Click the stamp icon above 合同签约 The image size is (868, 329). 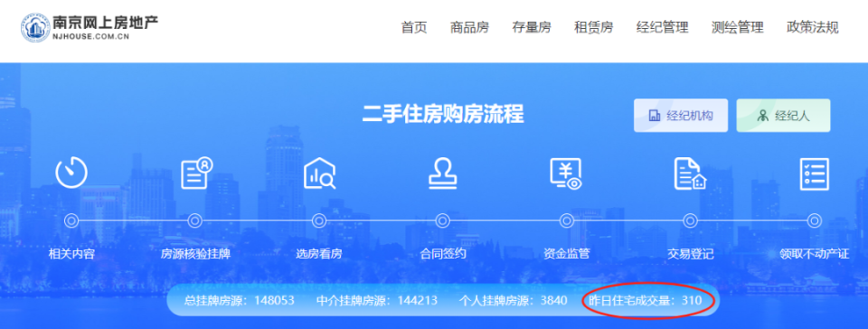(443, 174)
